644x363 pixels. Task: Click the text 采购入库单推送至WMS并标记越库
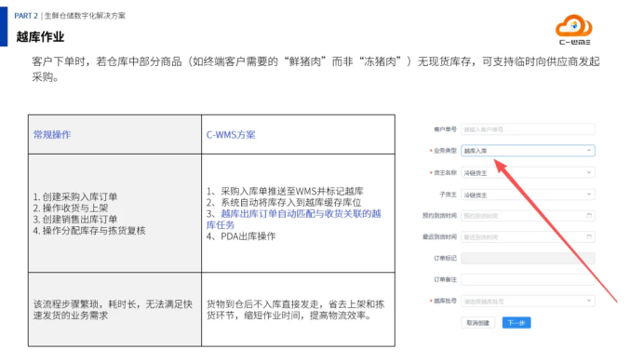292,191
